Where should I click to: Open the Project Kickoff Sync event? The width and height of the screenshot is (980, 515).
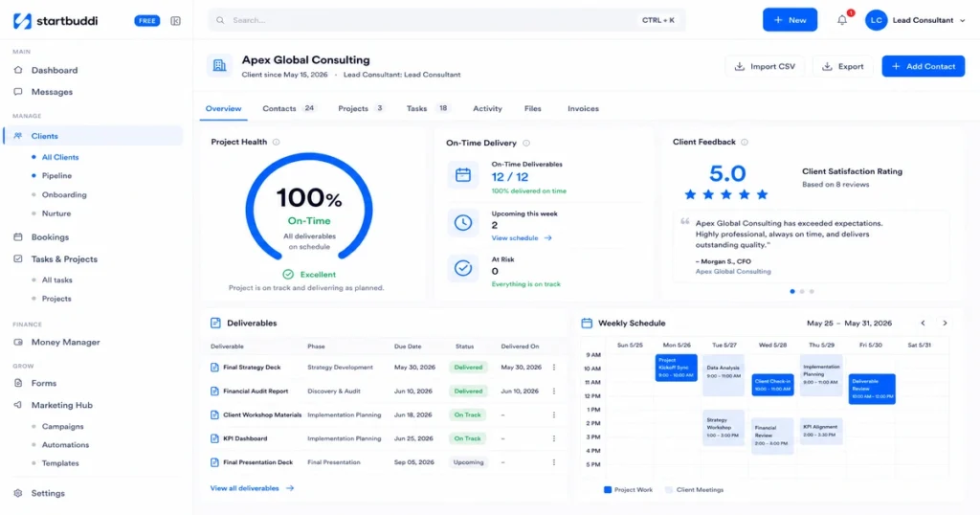[x=677, y=368]
